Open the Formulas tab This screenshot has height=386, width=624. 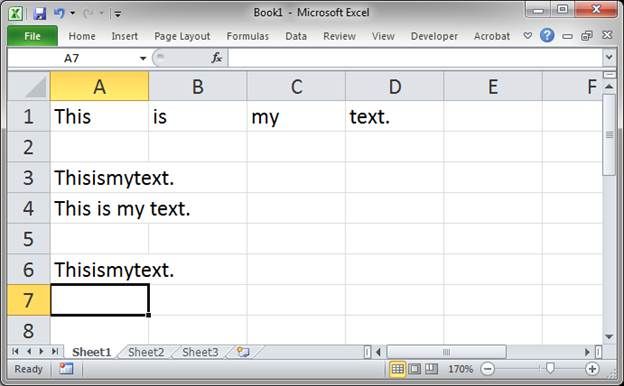[x=248, y=36]
